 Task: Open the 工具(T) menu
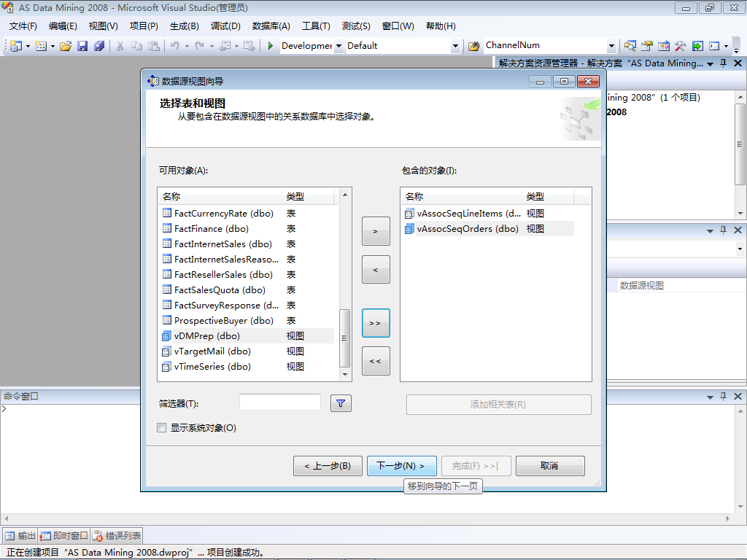coord(316,26)
